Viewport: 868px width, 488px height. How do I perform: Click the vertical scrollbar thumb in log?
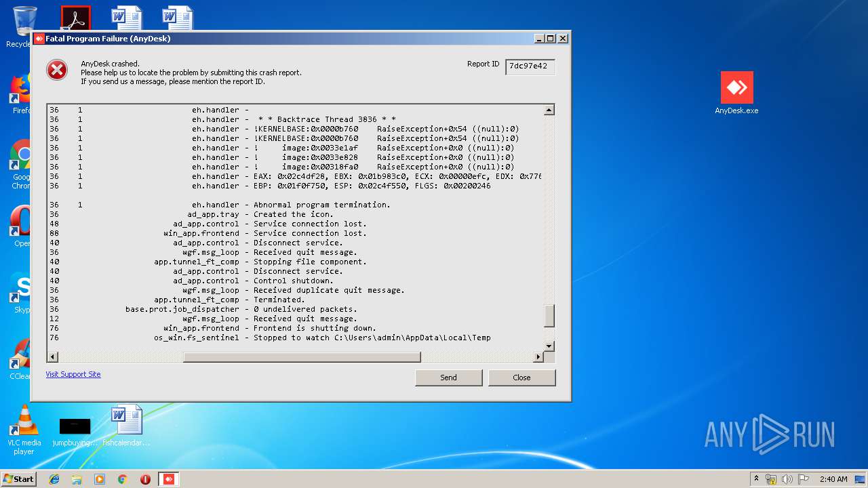(x=549, y=316)
